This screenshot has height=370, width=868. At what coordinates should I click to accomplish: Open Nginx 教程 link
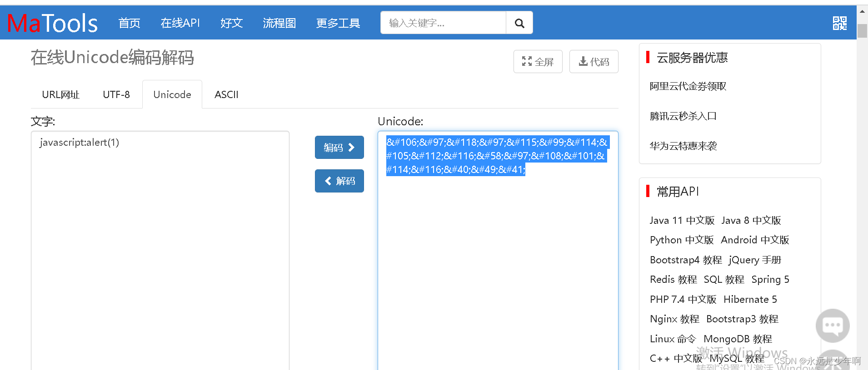click(x=674, y=319)
